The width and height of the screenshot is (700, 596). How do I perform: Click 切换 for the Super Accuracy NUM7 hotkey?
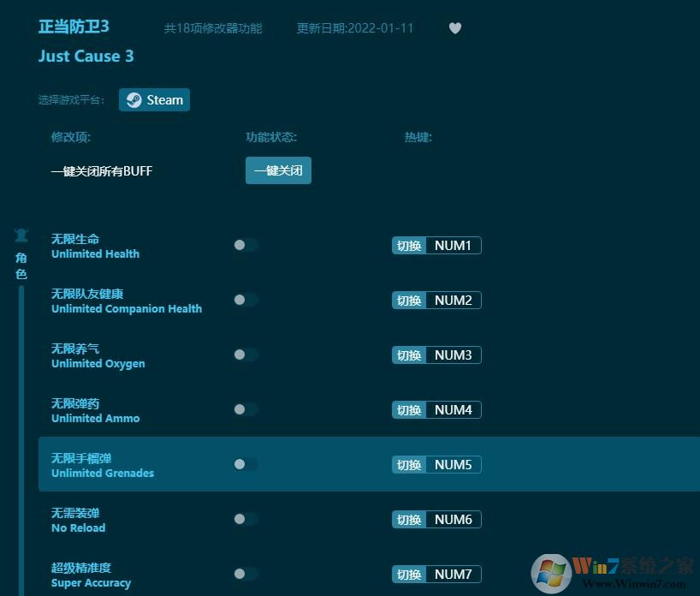click(409, 574)
